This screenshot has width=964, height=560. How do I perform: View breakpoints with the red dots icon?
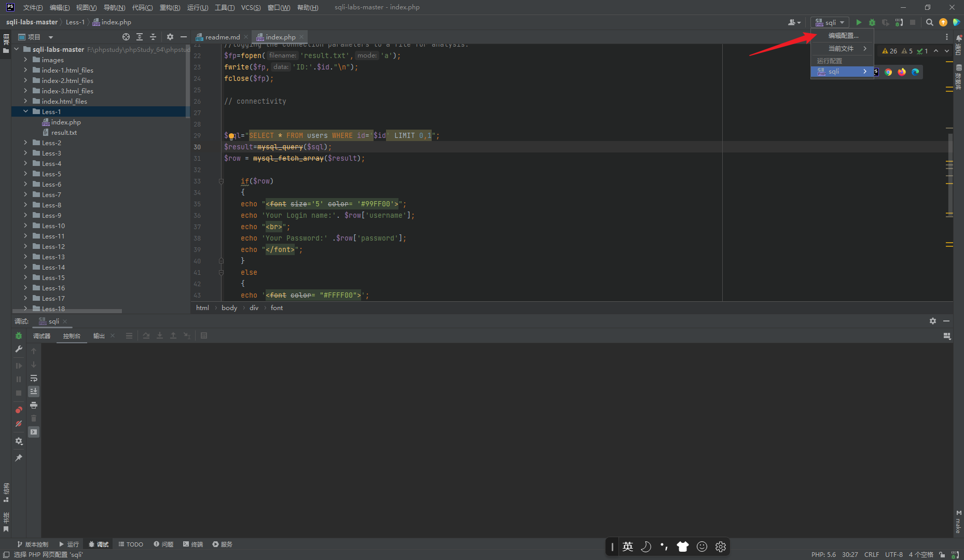tap(18, 409)
